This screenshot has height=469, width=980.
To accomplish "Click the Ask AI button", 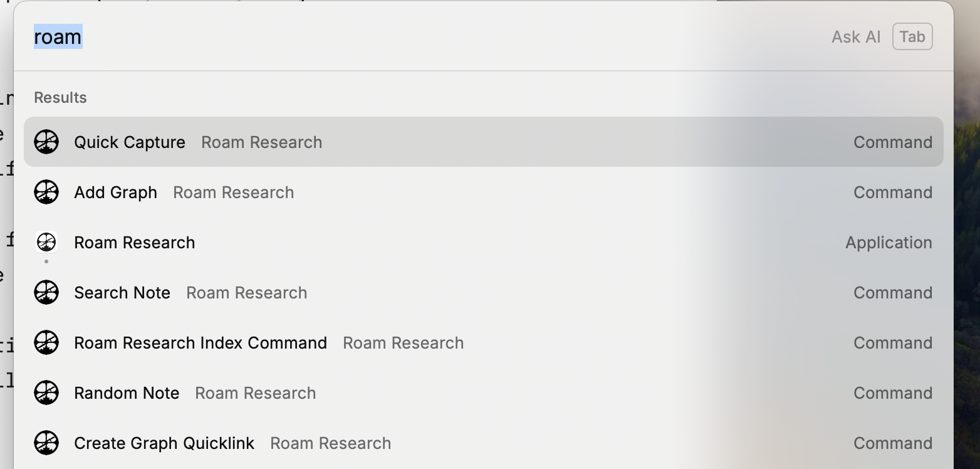I will [856, 37].
